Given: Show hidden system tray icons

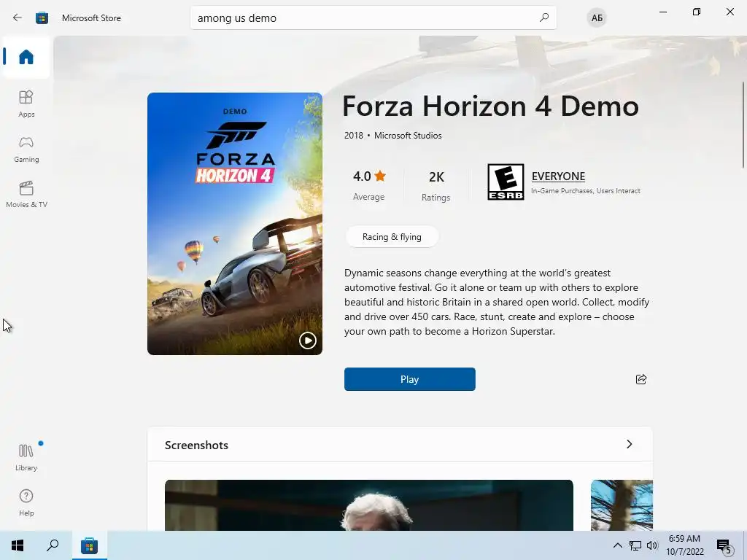Looking at the screenshot, I should (x=617, y=545).
